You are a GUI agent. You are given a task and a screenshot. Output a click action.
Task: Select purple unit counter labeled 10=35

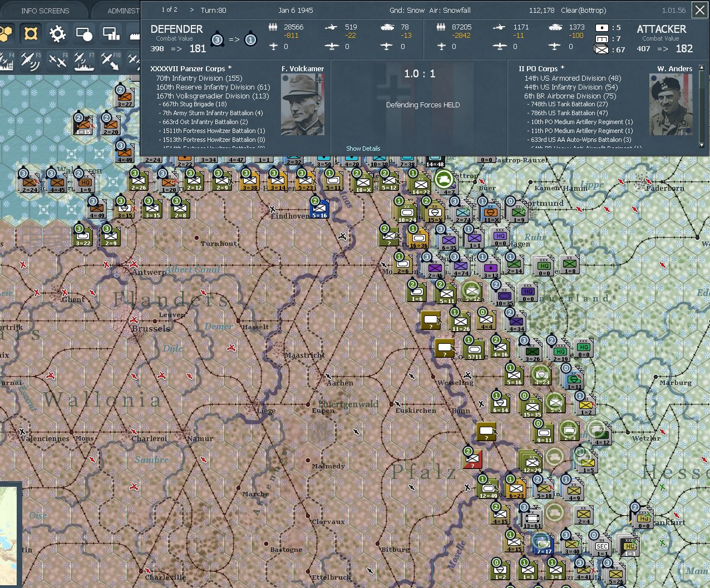pos(504,296)
